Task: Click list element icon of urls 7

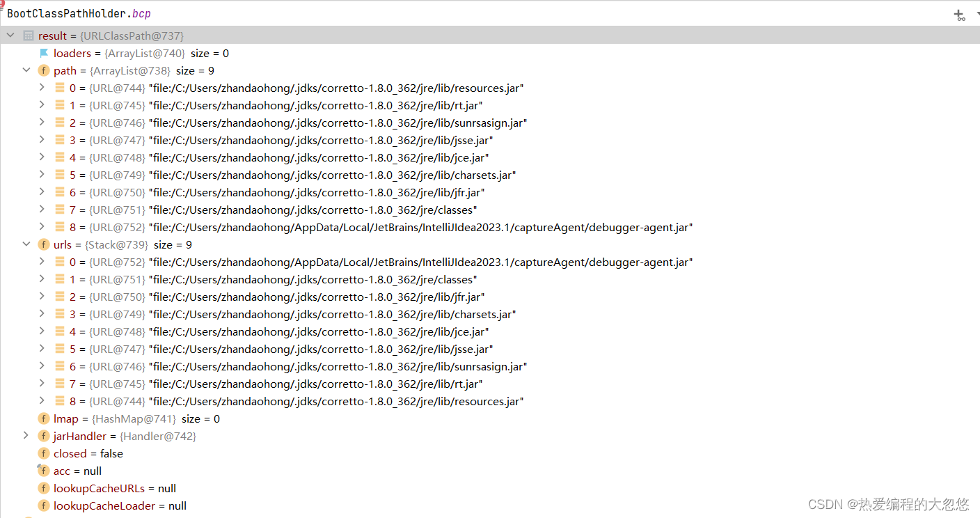Action: coord(61,384)
